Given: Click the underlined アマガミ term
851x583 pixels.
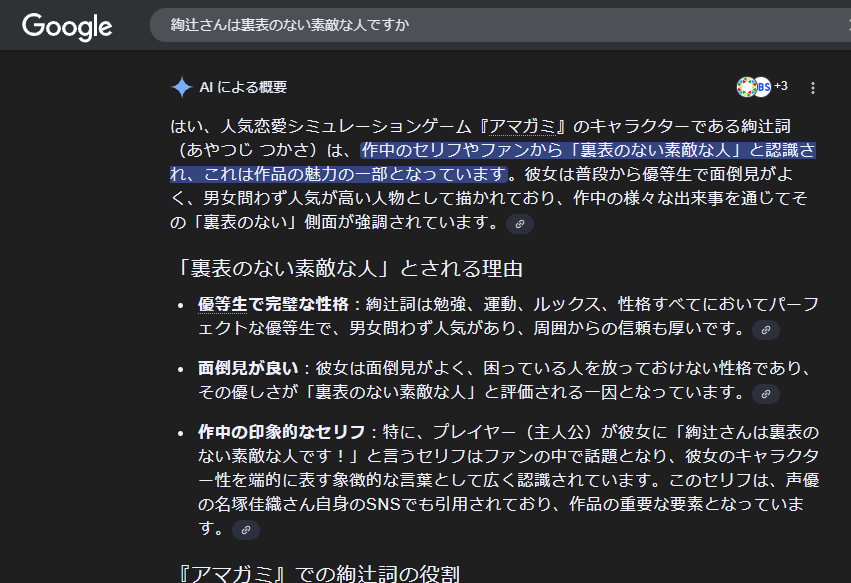Looking at the screenshot, I should 522,126.
